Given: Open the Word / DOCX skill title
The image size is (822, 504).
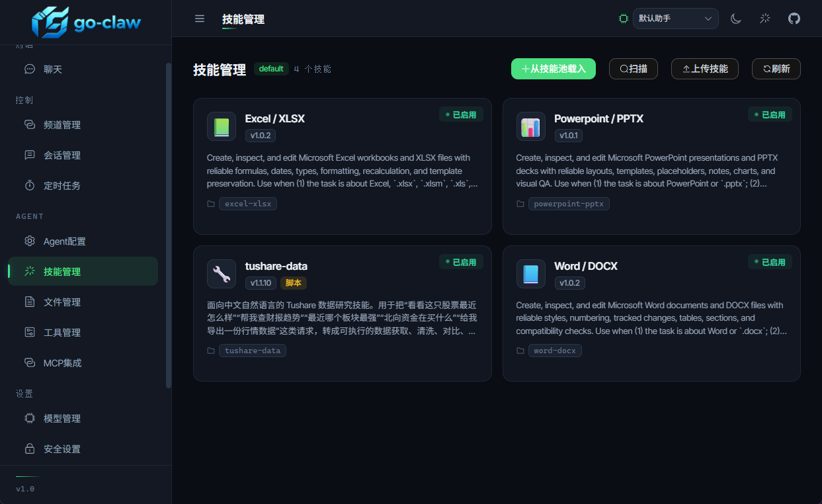Looking at the screenshot, I should coord(586,267).
